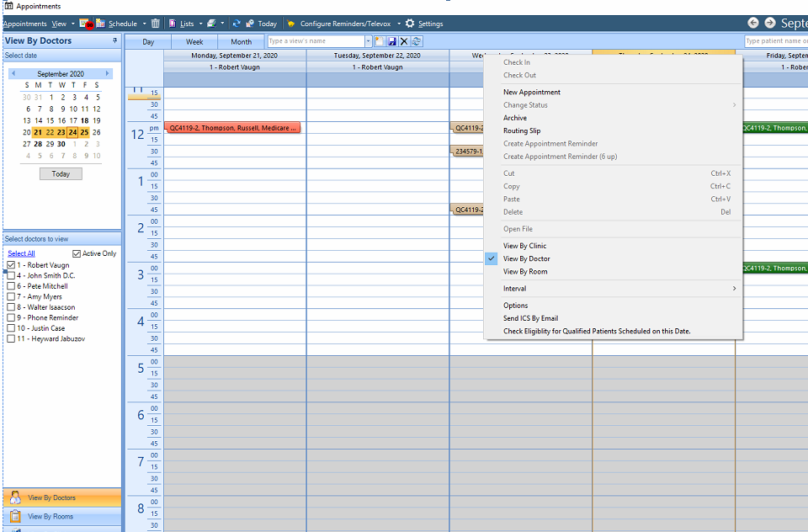The height and width of the screenshot is (532, 808).
Task: Click the trash delete icon in toolbar
Action: pos(155,24)
